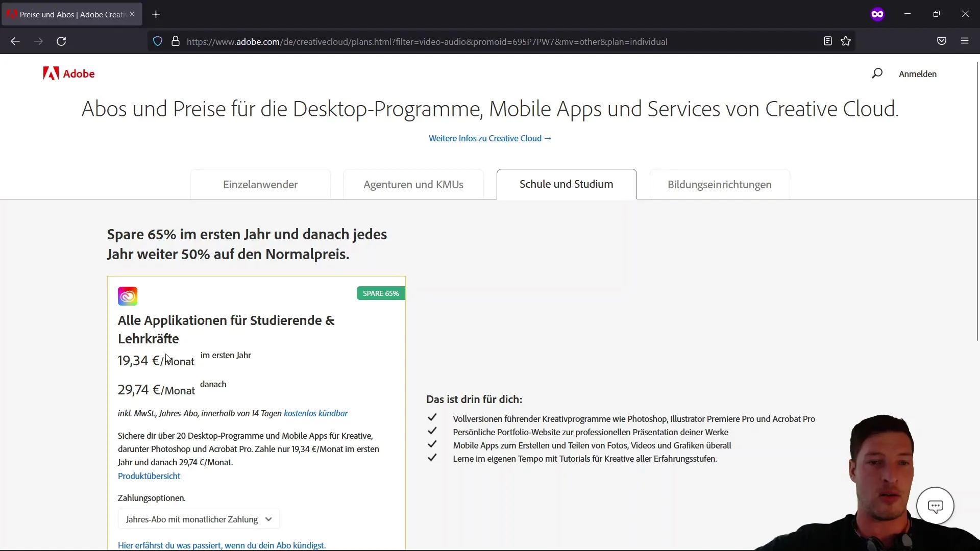Image resolution: width=980 pixels, height=551 pixels.
Task: Click the Adobe logo
Action: click(69, 73)
